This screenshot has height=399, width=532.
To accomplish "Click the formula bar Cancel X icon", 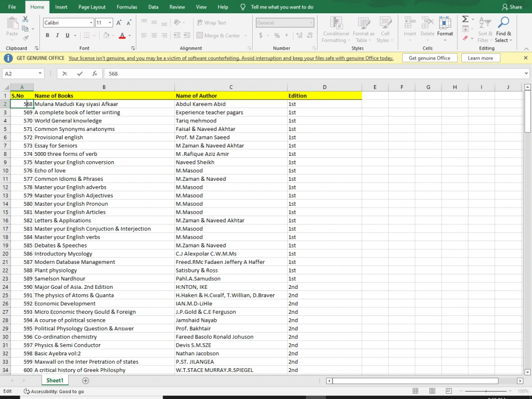I will point(65,73).
